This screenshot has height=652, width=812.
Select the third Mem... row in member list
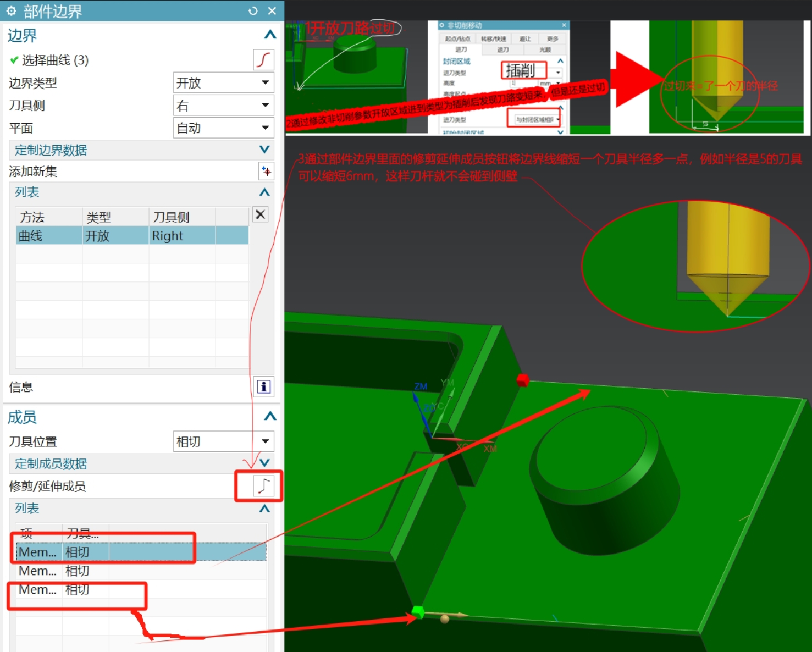click(x=141, y=589)
